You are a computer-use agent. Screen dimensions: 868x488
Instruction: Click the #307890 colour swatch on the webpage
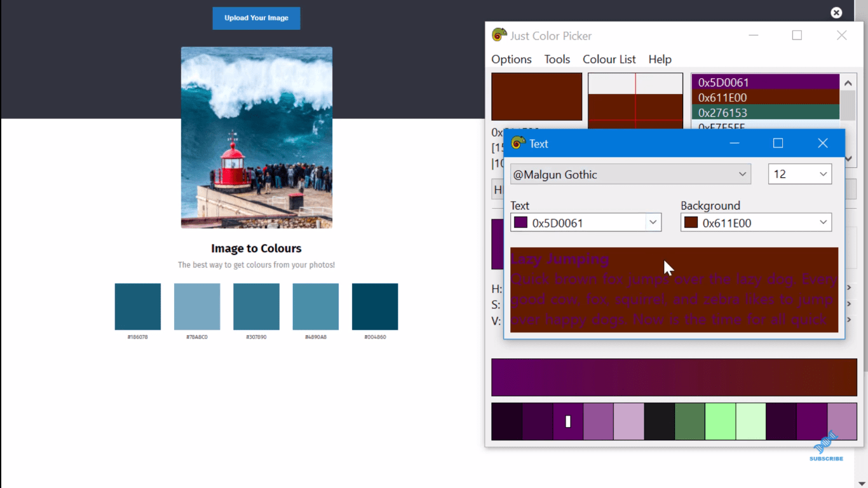(x=256, y=307)
